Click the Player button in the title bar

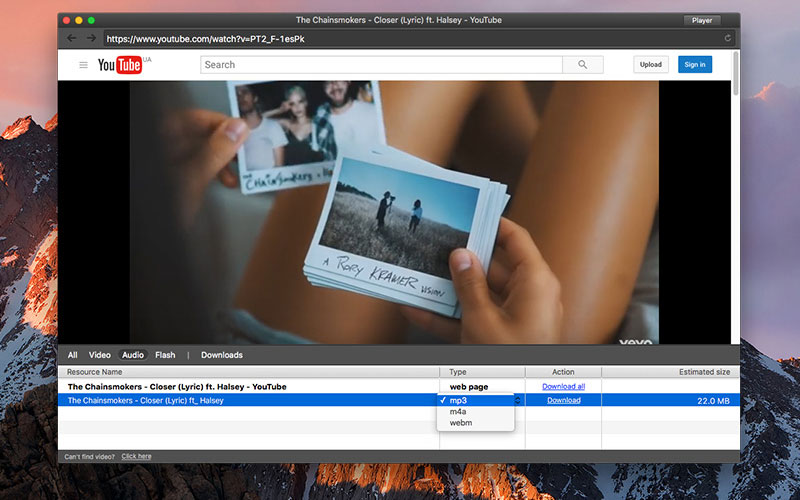pyautogui.click(x=702, y=20)
